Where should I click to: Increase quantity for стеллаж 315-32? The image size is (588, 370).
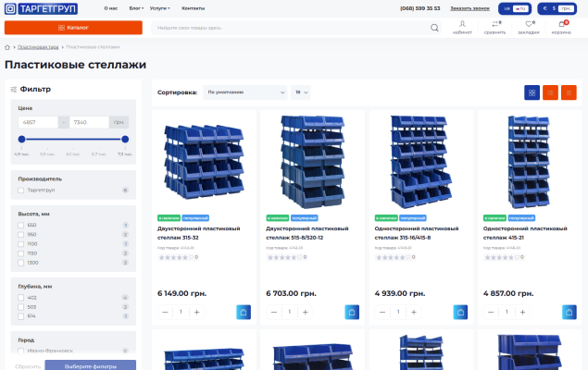coord(196,312)
